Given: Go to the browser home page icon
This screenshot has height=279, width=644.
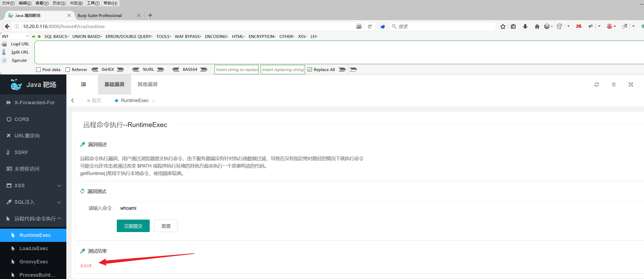Looking at the screenshot, I should tap(537, 26).
